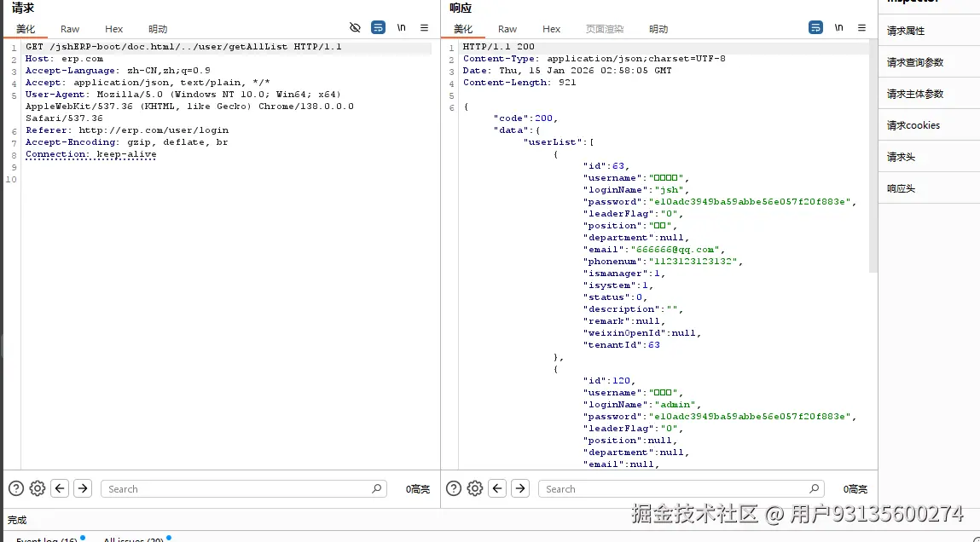
Task: Click magnifier icon in request search box
Action: [376, 488]
